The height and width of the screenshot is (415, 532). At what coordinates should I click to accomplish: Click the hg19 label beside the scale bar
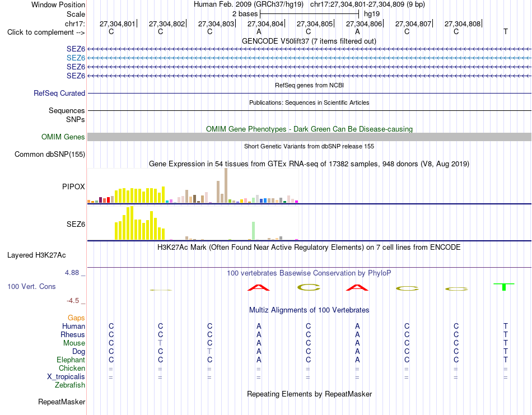click(371, 14)
